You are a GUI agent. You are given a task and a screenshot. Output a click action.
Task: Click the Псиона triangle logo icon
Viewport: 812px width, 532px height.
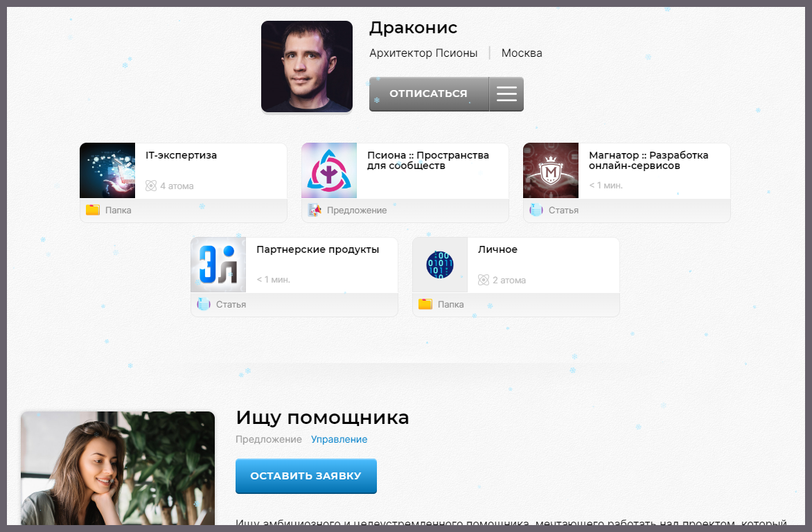tap(329, 171)
